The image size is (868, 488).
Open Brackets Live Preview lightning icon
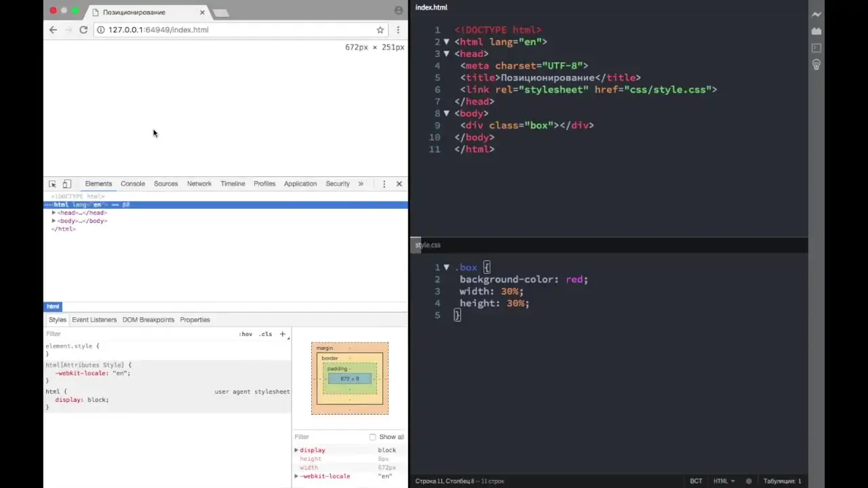[x=816, y=14]
